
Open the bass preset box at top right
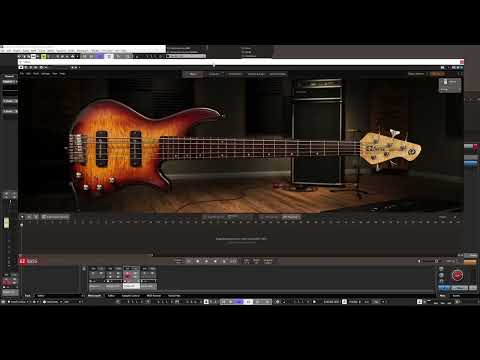click(450, 85)
